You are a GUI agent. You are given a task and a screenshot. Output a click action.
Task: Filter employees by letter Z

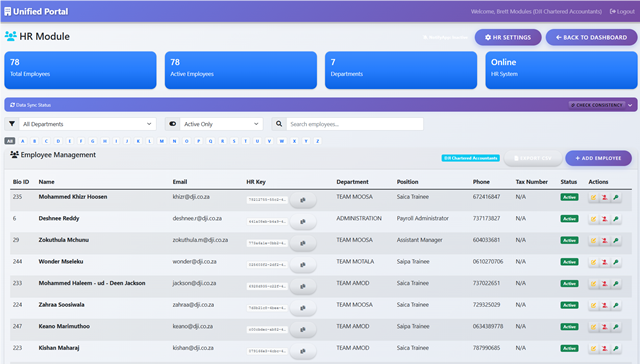[318, 141]
